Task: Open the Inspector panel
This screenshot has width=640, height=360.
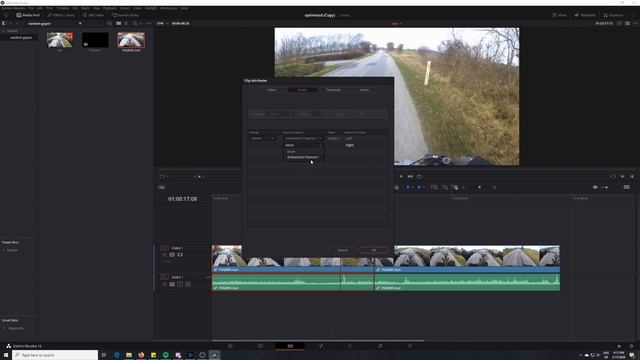Action: 613,15
